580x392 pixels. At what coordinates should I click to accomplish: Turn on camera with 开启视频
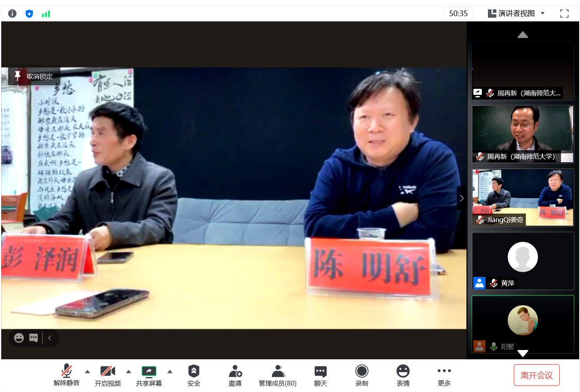pyautogui.click(x=108, y=375)
